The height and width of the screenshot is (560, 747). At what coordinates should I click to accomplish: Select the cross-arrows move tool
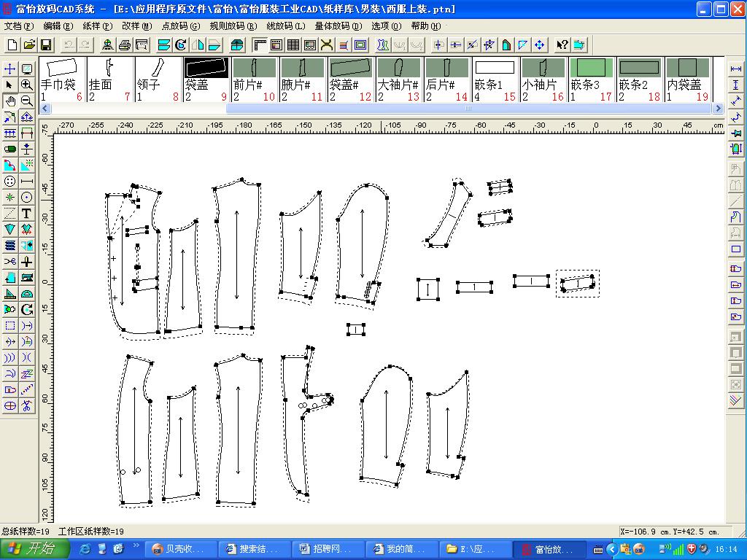click(x=9, y=69)
